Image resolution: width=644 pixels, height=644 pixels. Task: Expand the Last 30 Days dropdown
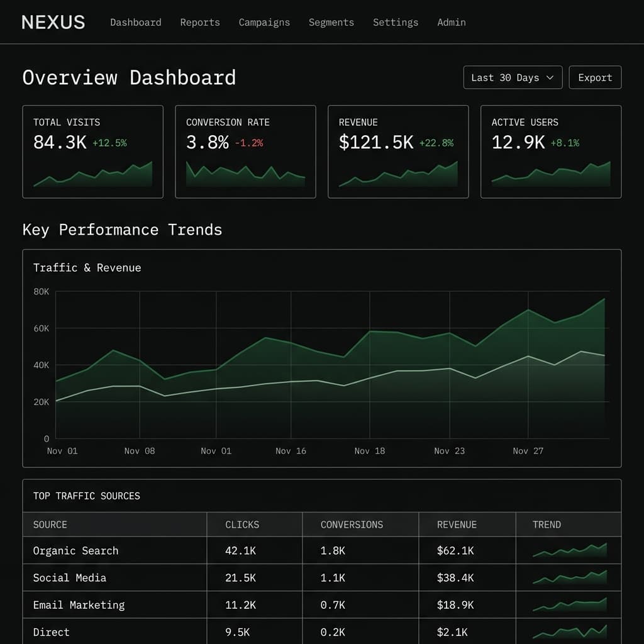coord(513,77)
